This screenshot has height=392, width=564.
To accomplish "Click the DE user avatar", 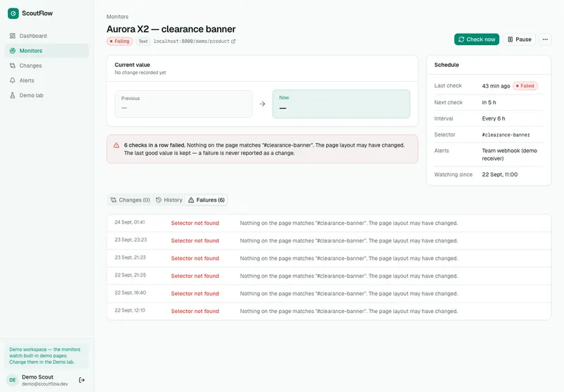I will (x=13, y=380).
